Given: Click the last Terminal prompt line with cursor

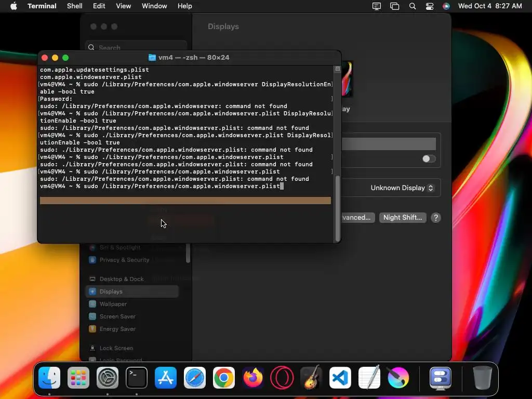Looking at the screenshot, I should tap(162, 187).
